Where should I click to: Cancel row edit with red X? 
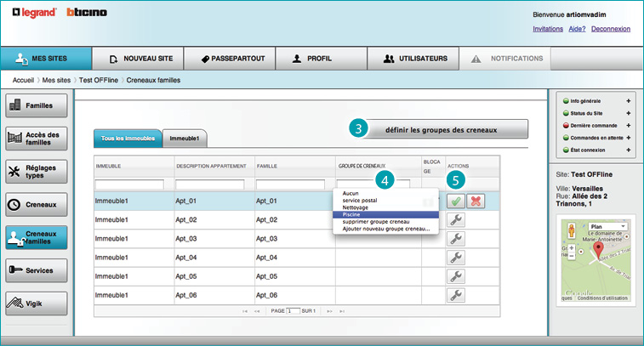point(476,201)
